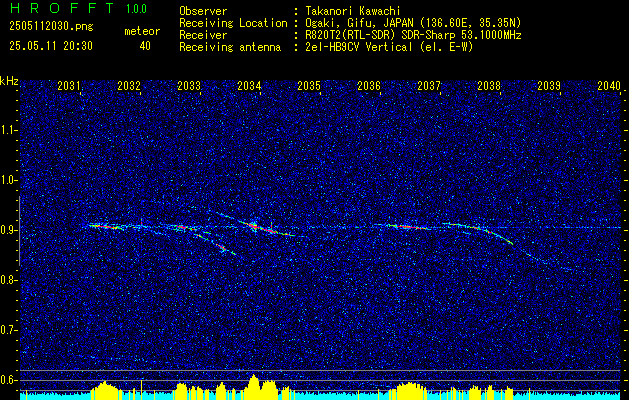Image resolution: width=629 pixels, height=400 pixels.
Task: Click the HROFFT program title
Action: pos(62,8)
